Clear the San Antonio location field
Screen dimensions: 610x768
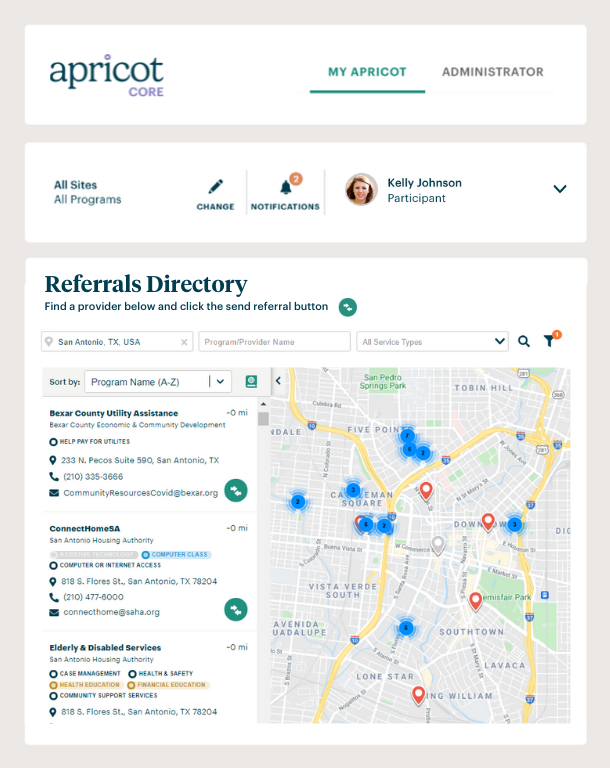184,342
